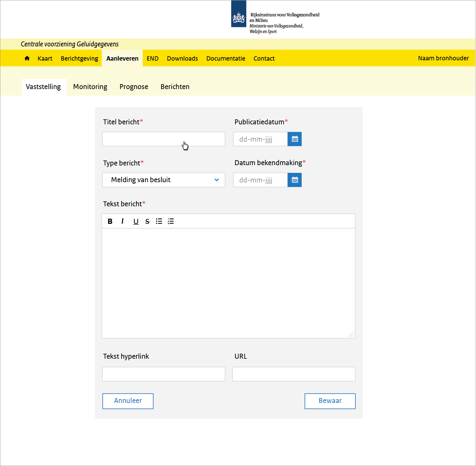Open the Datum bekendmaking calendar picker
Screen dimensions: 476x466
pyautogui.click(x=295, y=180)
